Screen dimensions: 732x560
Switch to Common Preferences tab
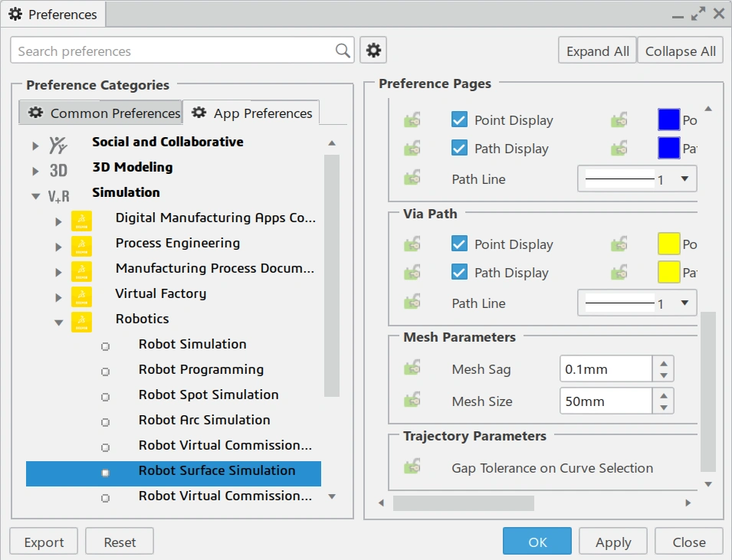[x=103, y=113]
